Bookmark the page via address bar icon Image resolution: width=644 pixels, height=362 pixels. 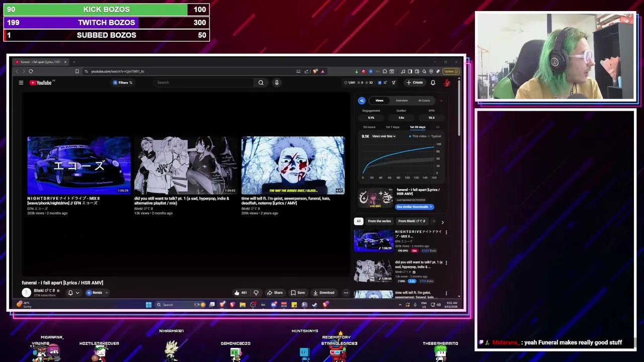77,71
